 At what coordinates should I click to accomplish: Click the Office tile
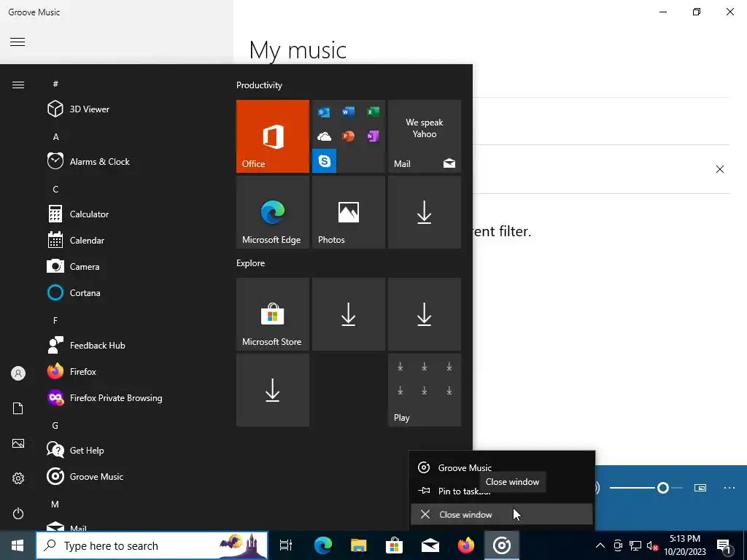(273, 136)
